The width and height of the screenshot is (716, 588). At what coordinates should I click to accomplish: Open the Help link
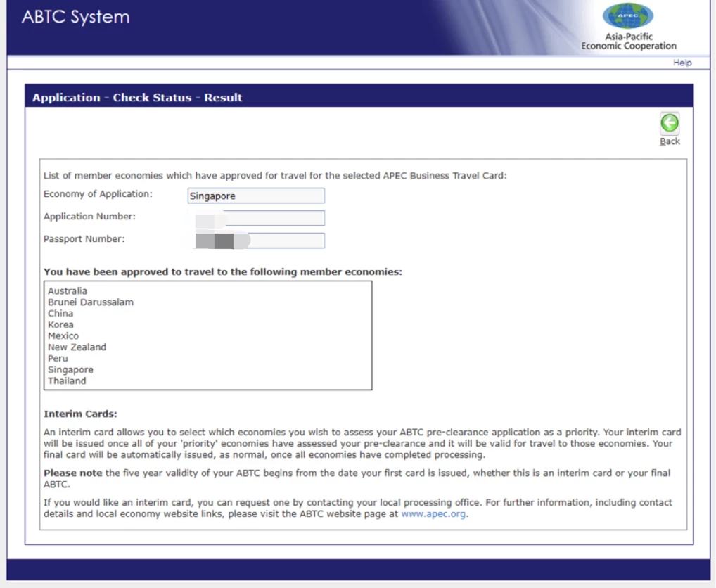tap(682, 63)
